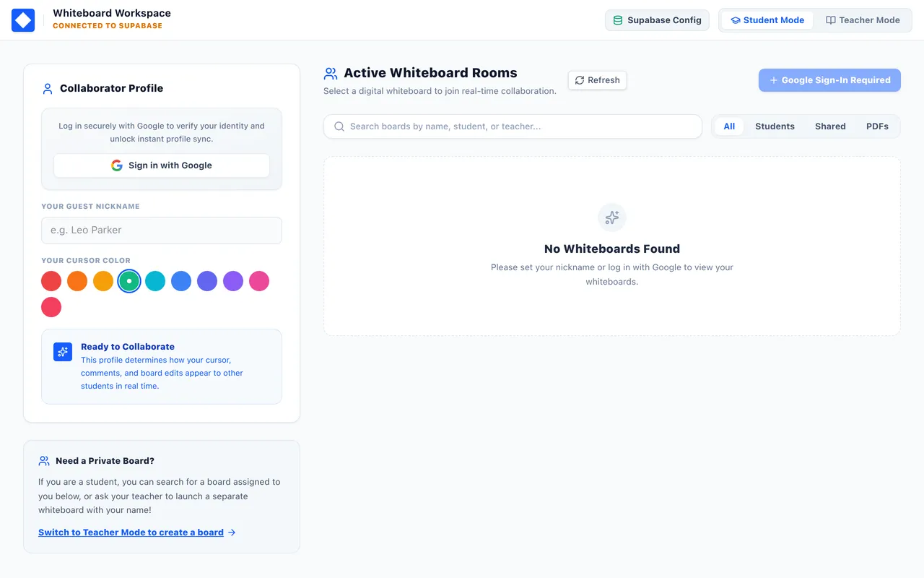This screenshot has height=578, width=924.
Task: Refresh the whiteboard rooms list
Action: point(597,80)
